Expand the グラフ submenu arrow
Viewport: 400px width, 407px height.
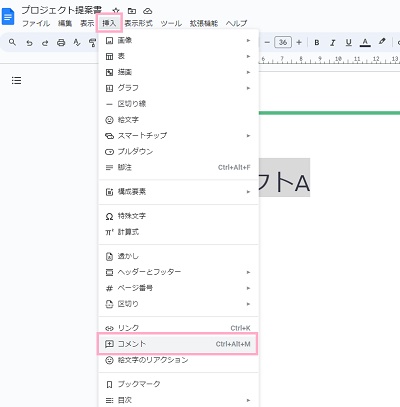click(248, 88)
